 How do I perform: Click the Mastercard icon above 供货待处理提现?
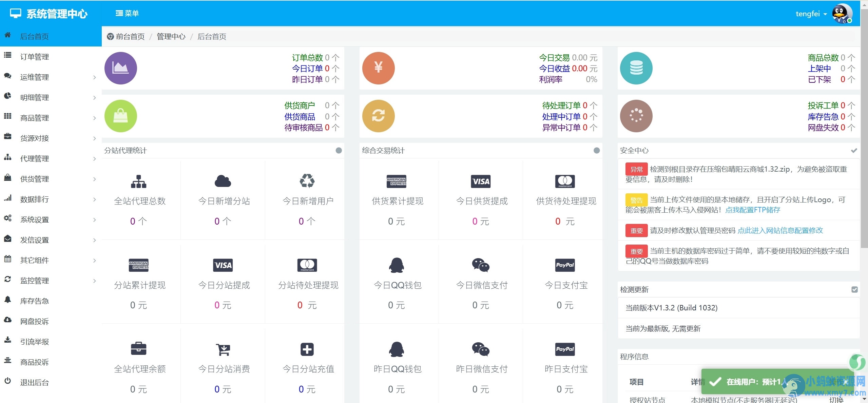(565, 181)
